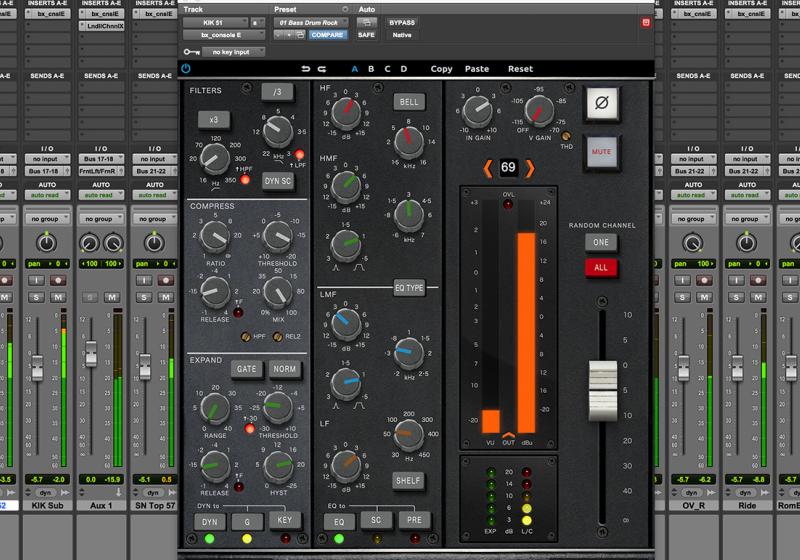Step to next channel number arrow

[x=530, y=168]
